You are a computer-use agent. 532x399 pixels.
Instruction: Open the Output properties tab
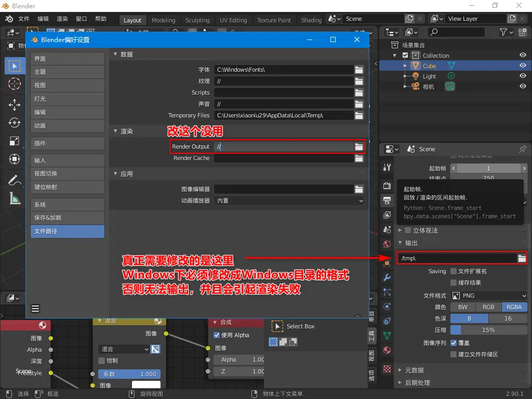click(x=387, y=200)
